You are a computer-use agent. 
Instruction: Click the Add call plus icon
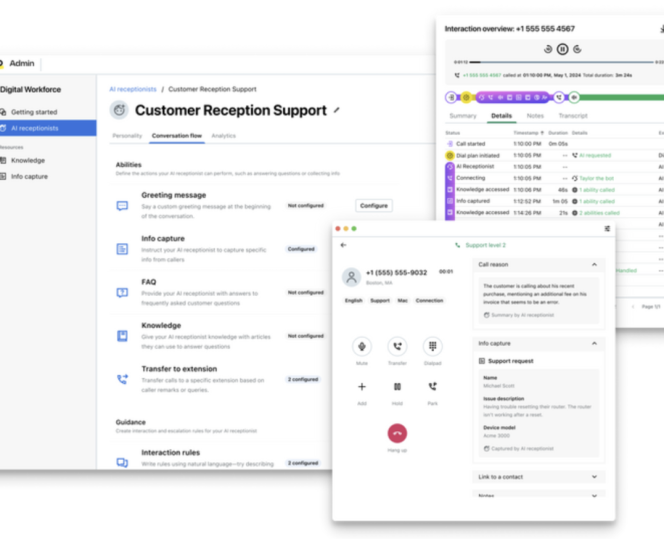pos(362,387)
